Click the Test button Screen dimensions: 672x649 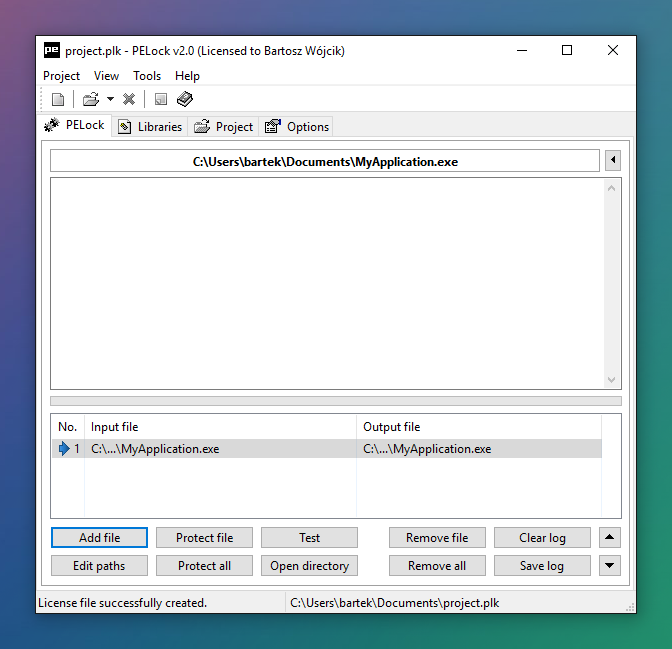point(309,538)
